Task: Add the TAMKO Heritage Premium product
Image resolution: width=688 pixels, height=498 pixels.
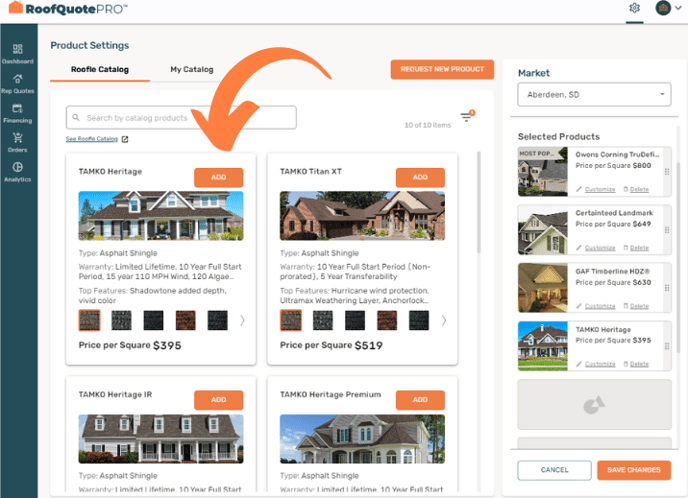Action: [x=420, y=400]
